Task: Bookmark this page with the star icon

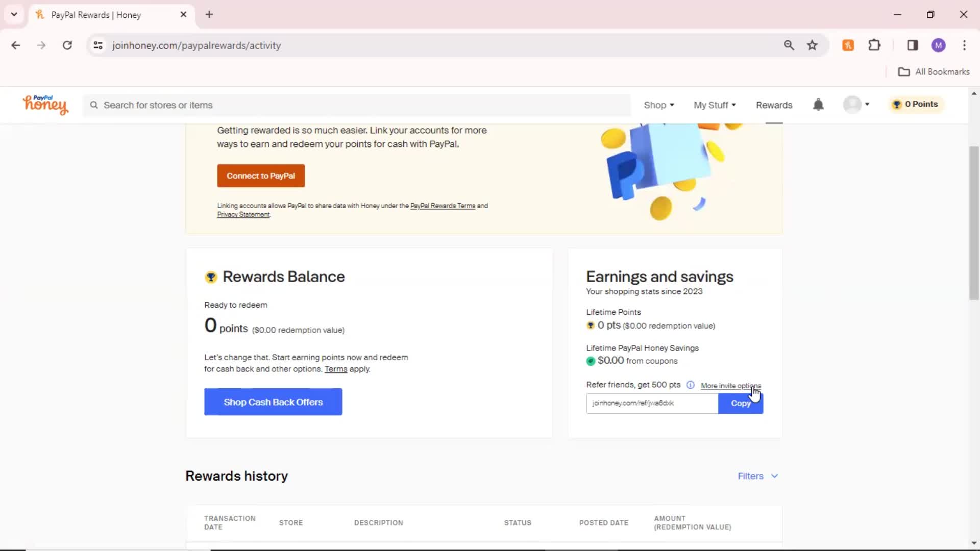Action: (x=812, y=45)
